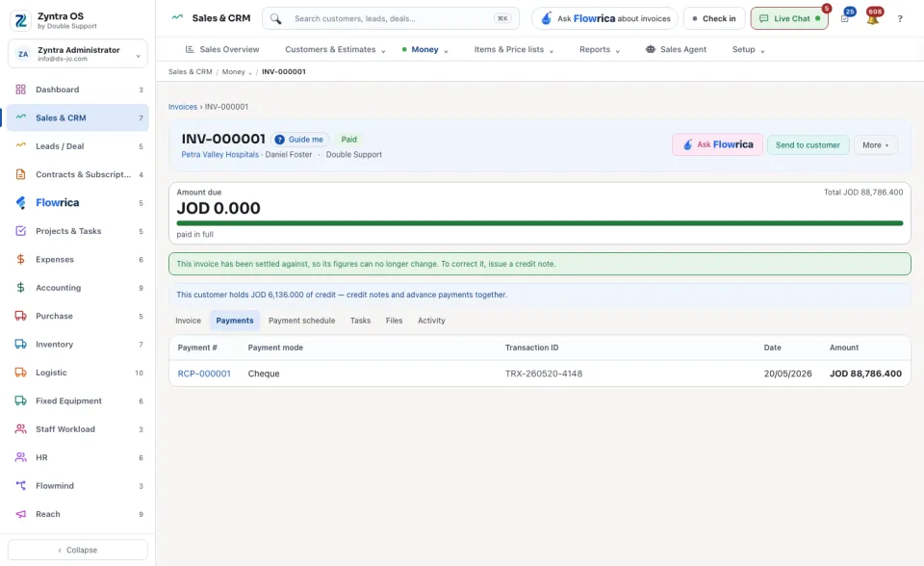The width and height of the screenshot is (924, 566).
Task: Click the Ask Flowrica button on invoice
Action: coord(717,145)
